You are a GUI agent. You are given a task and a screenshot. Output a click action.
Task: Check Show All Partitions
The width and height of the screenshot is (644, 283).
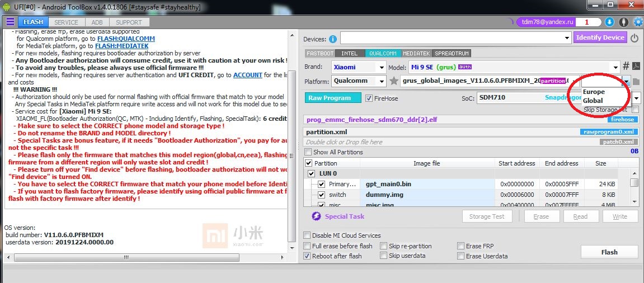[308, 152]
